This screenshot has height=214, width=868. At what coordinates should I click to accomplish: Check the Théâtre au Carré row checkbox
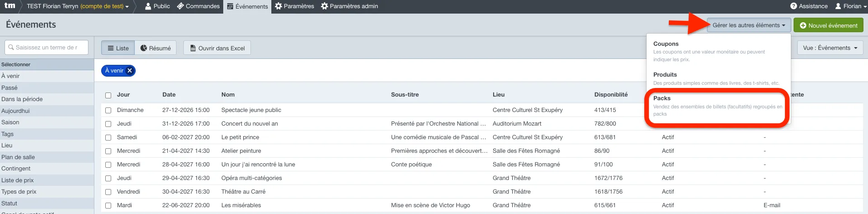coord(108,192)
